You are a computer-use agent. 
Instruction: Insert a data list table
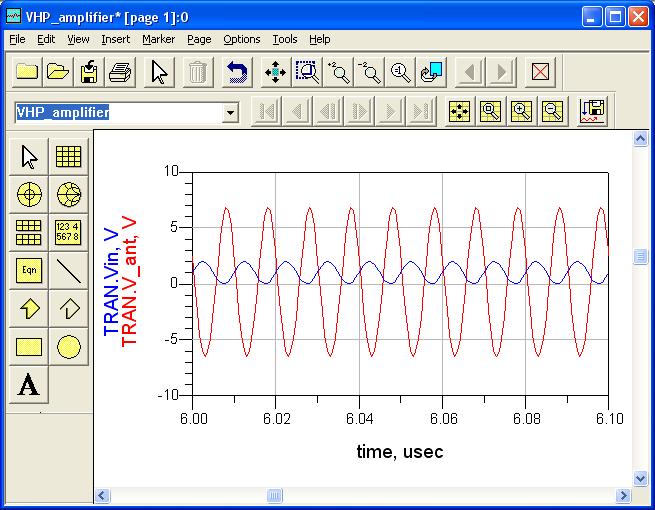pos(68,232)
